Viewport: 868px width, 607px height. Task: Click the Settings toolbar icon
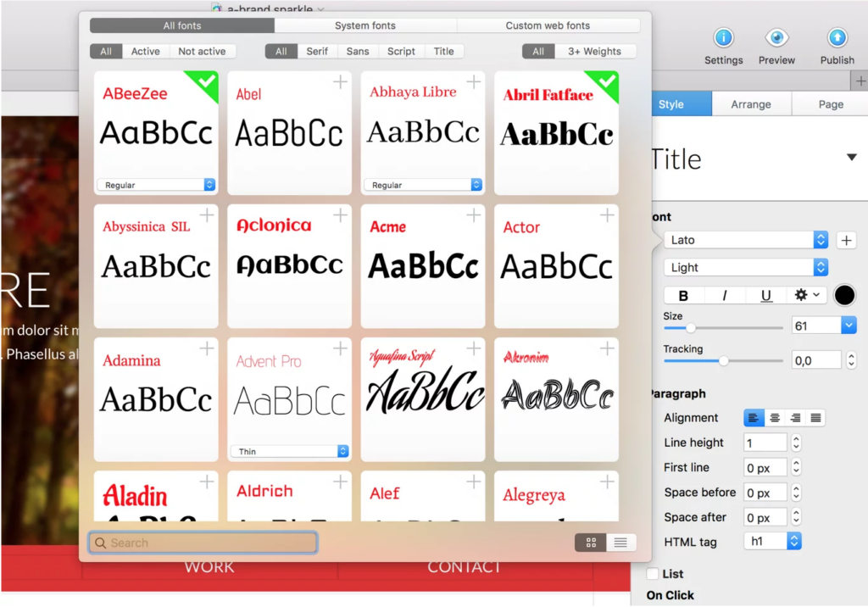coord(723,38)
